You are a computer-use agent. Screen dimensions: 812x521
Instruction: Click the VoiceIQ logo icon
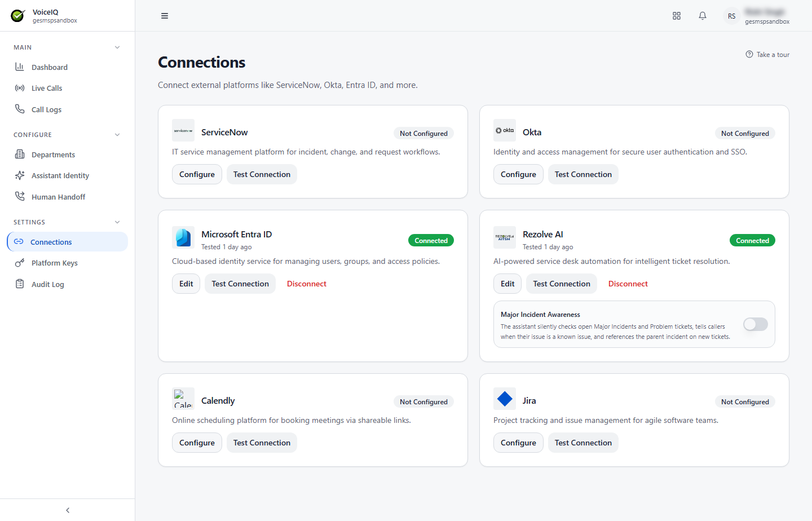(x=18, y=16)
